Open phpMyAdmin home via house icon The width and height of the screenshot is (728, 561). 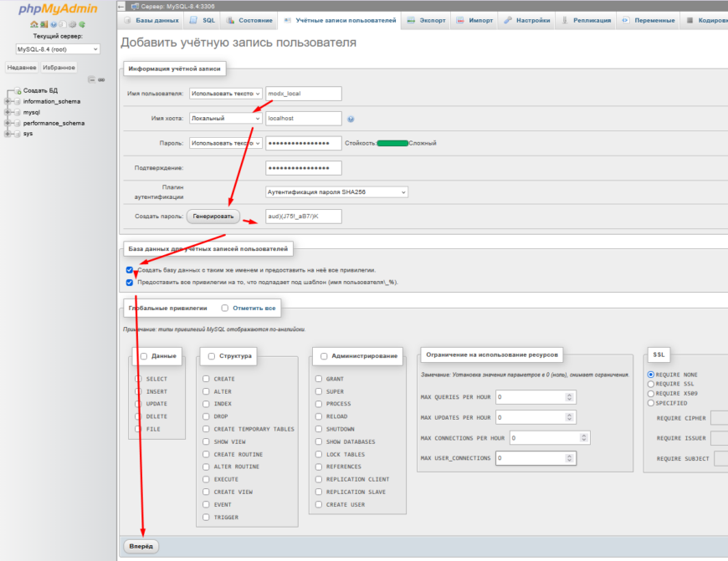point(34,24)
